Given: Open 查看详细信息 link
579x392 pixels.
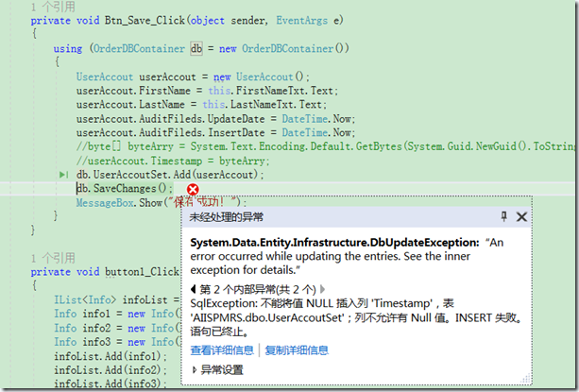Looking at the screenshot, I should 222,349.
